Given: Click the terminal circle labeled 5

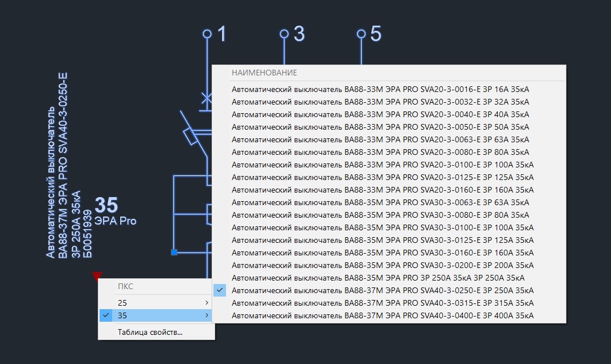Looking at the screenshot, I should pos(361,34).
